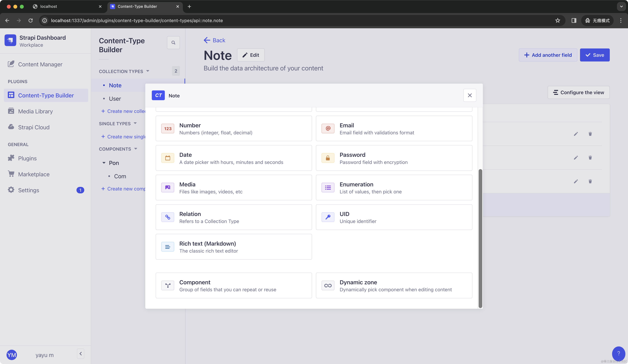628x364 pixels.
Task: Collapse the Single Types section
Action: [135, 123]
